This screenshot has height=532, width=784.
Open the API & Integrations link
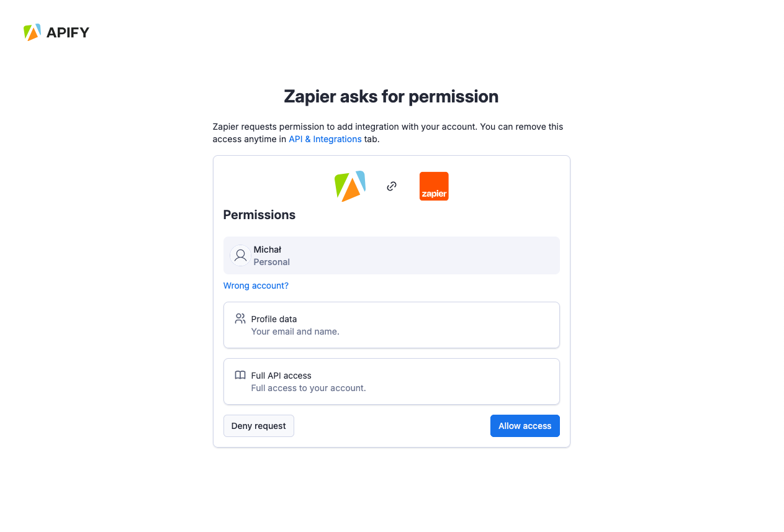click(x=325, y=139)
